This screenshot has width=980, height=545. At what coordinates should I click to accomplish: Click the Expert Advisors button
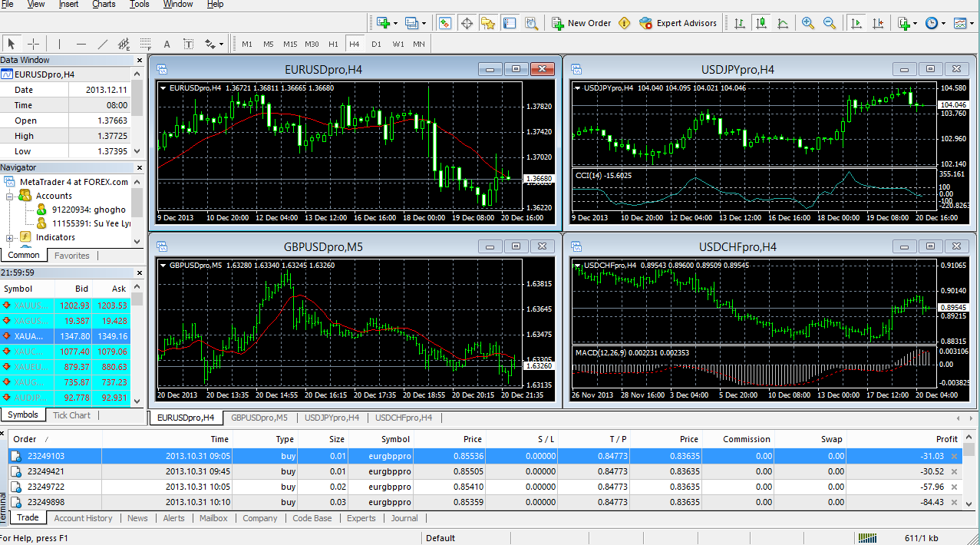[x=678, y=23]
